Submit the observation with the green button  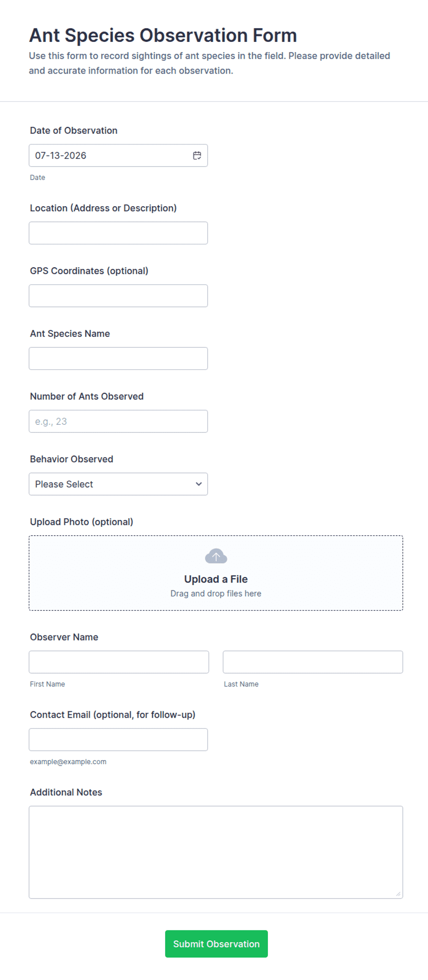point(216,944)
